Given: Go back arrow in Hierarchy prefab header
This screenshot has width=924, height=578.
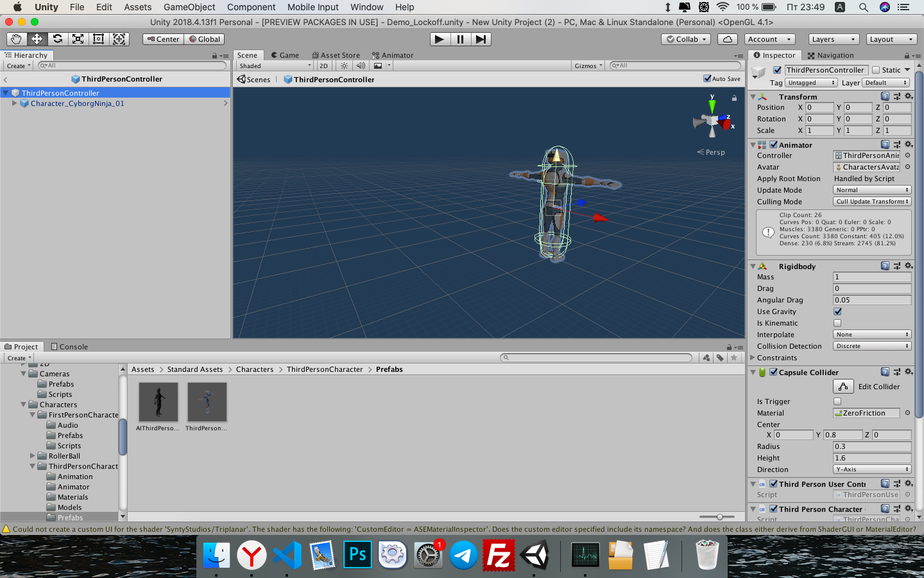Looking at the screenshot, I should pyautogui.click(x=6, y=80).
